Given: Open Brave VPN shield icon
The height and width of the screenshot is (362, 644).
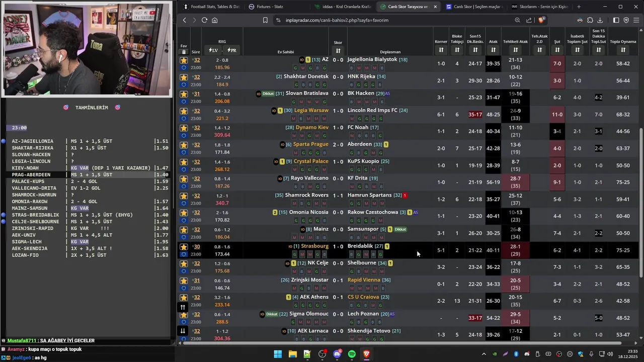Looking at the screenshot, I should (626, 20).
